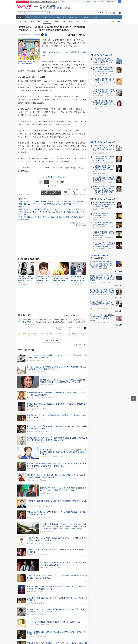Open paid article ジョン・レノン(4)

pos(102,291)
